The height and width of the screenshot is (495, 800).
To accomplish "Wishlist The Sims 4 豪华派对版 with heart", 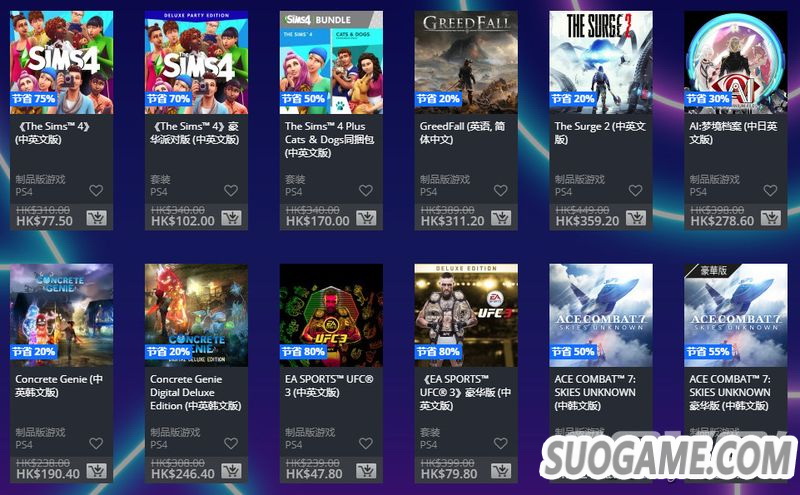I will point(231,190).
